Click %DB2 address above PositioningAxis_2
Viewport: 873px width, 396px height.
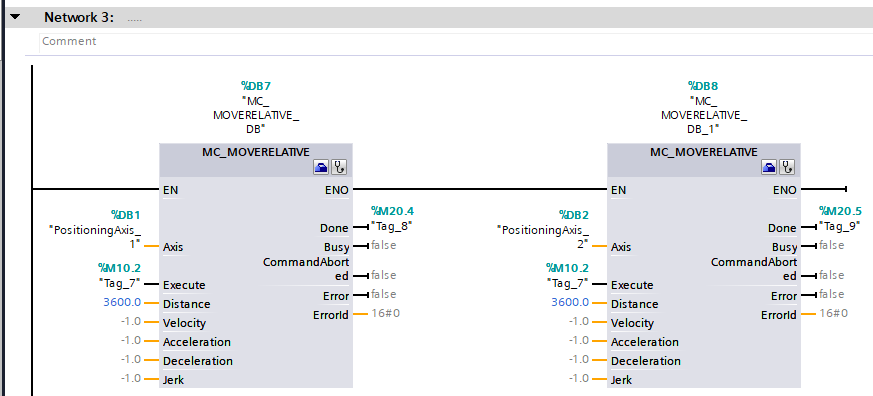point(573,215)
